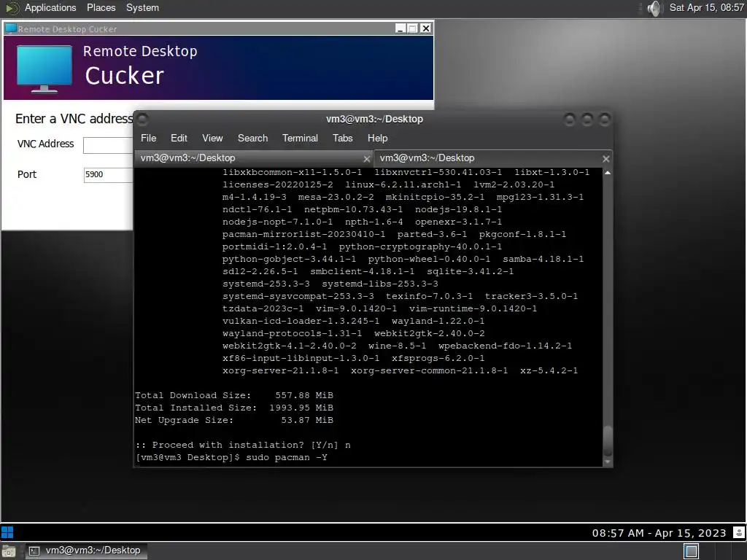
Task: Close the first terminal tab
Action: pos(366,159)
